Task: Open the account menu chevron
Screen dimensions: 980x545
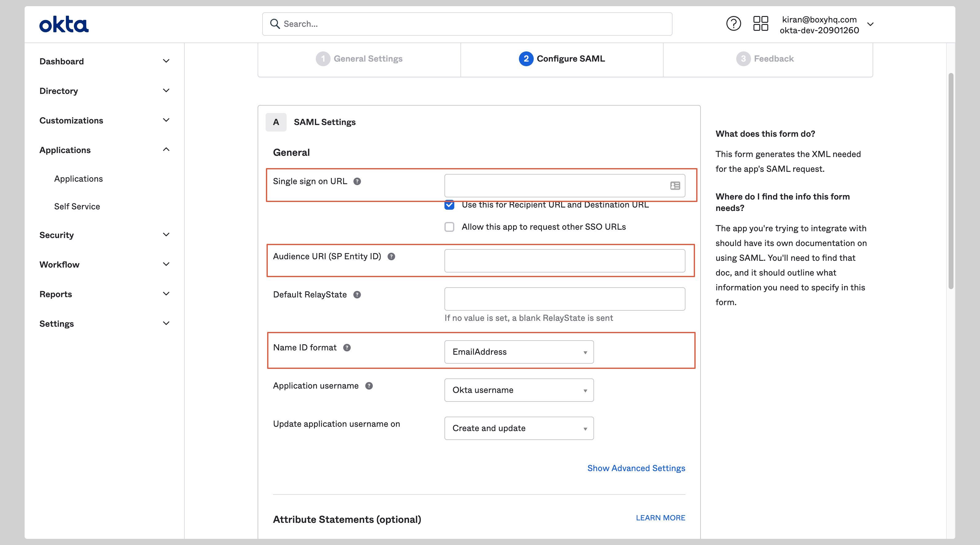Action: [x=870, y=24]
